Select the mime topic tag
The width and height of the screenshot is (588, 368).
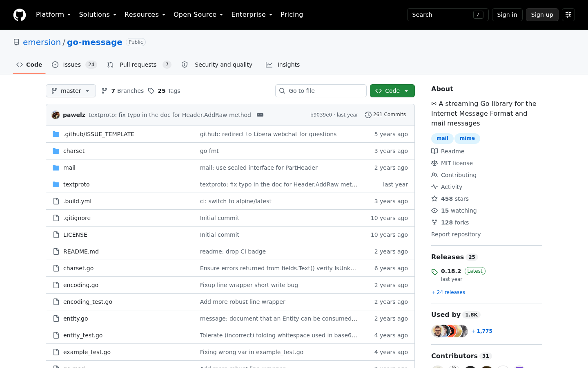[467, 138]
